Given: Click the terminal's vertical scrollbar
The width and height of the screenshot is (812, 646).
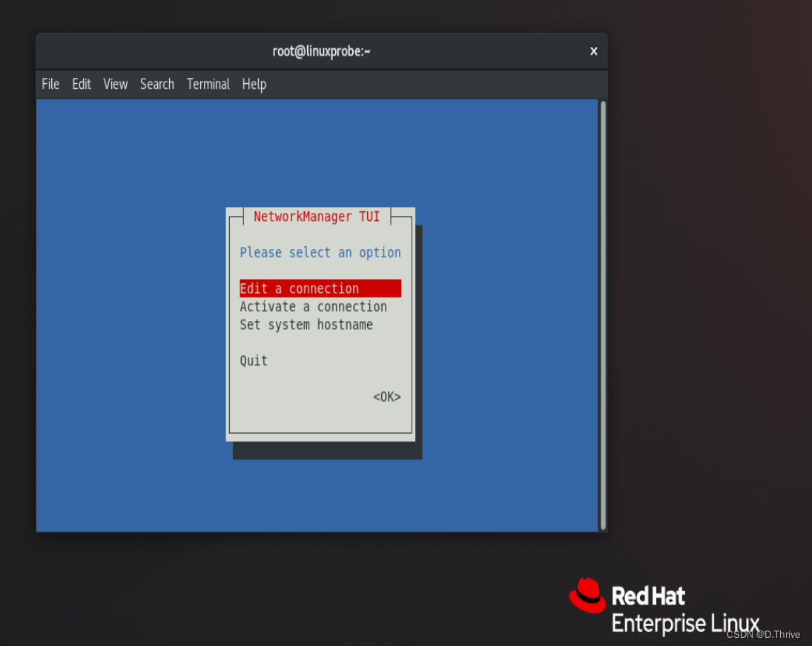Looking at the screenshot, I should [x=603, y=314].
